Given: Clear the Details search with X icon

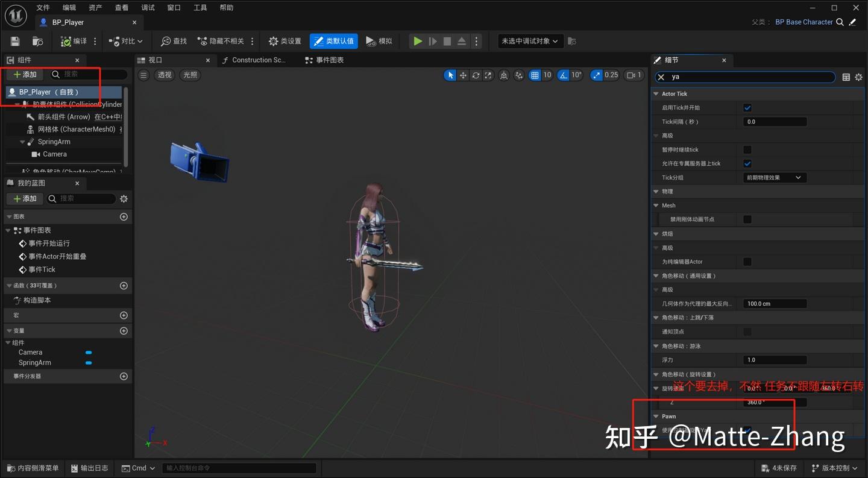Looking at the screenshot, I should (661, 77).
